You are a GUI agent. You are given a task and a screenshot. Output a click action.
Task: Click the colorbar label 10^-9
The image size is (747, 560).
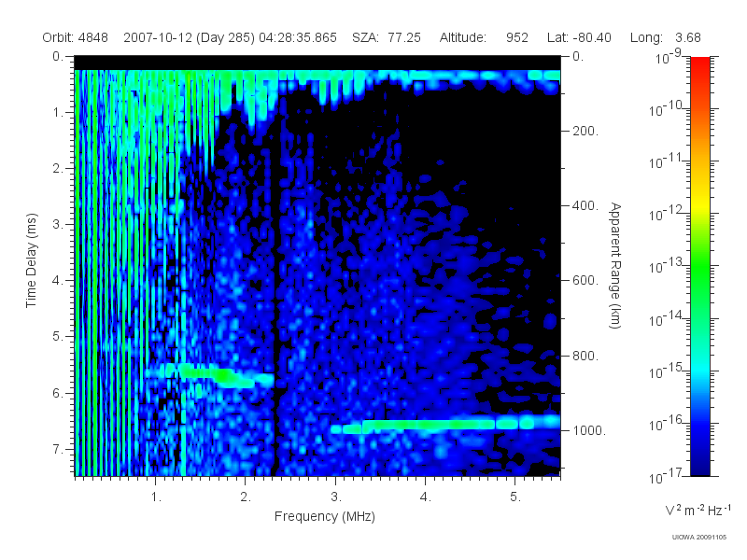click(668, 57)
